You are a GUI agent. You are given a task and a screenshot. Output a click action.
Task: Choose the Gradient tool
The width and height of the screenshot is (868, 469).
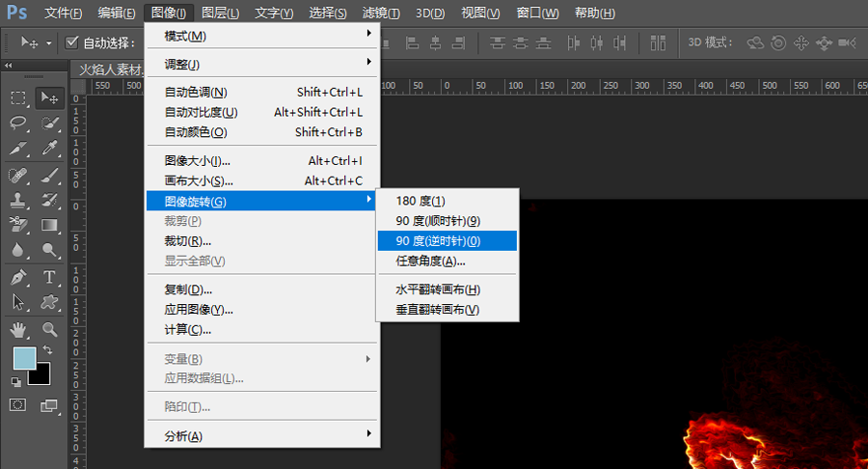pos(49,226)
